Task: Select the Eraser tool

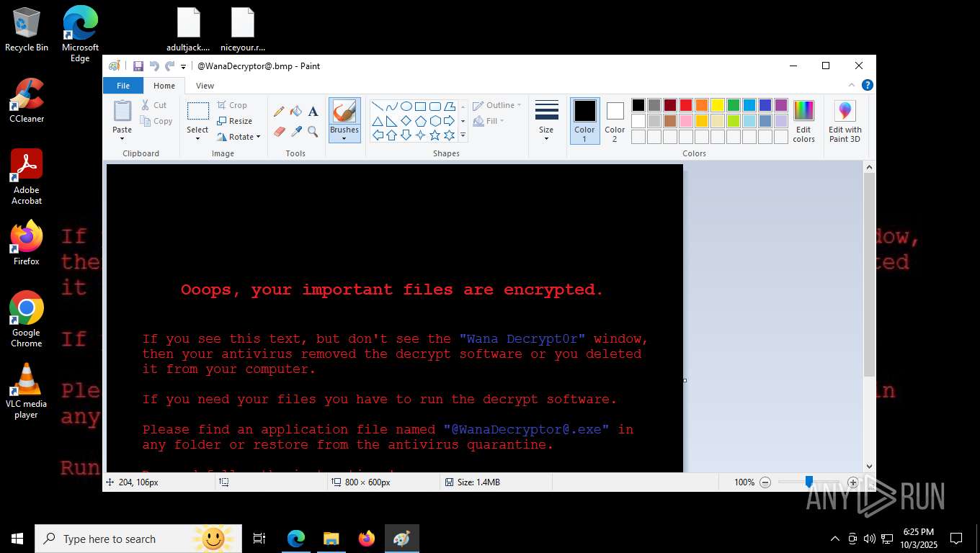Action: pyautogui.click(x=279, y=131)
